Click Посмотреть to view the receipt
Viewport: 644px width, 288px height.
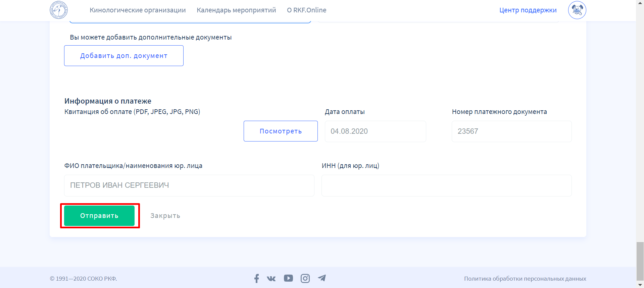click(x=281, y=131)
